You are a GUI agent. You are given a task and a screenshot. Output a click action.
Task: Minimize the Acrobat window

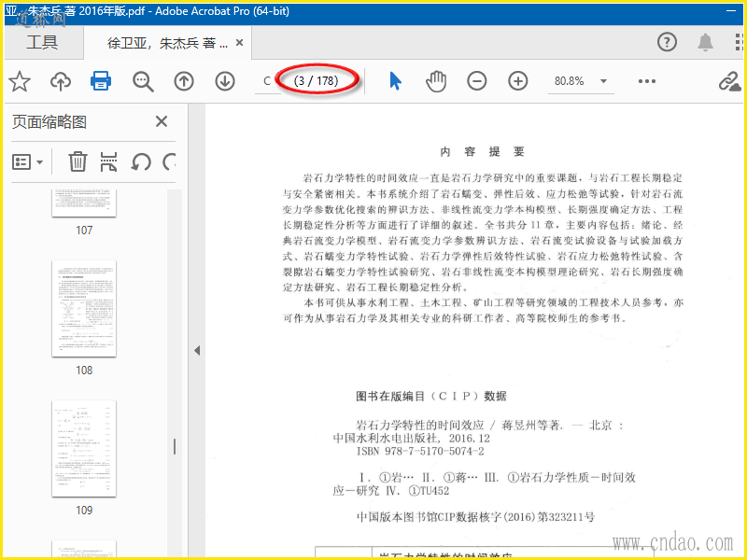(731, 11)
